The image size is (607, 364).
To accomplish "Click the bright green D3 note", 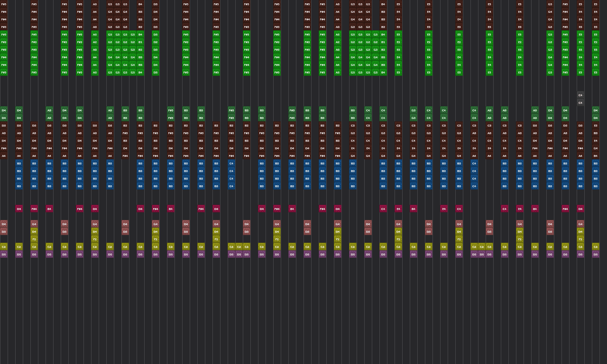I will coord(156,50).
